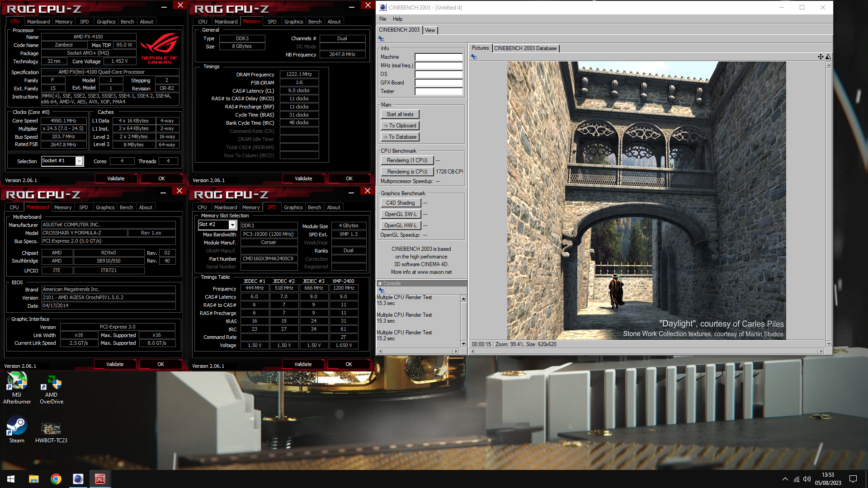Open the Socket #1 selection dropdown
868x488 pixels.
pos(79,161)
